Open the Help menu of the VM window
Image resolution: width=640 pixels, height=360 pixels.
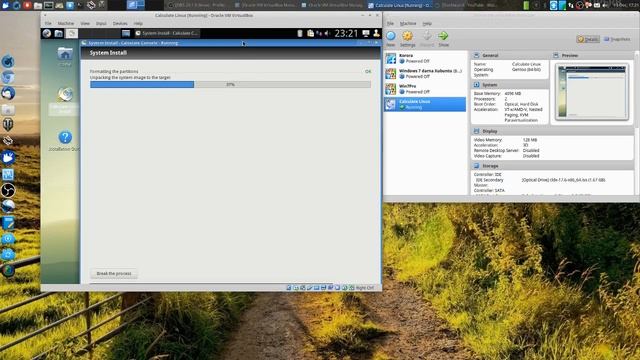(x=138, y=24)
